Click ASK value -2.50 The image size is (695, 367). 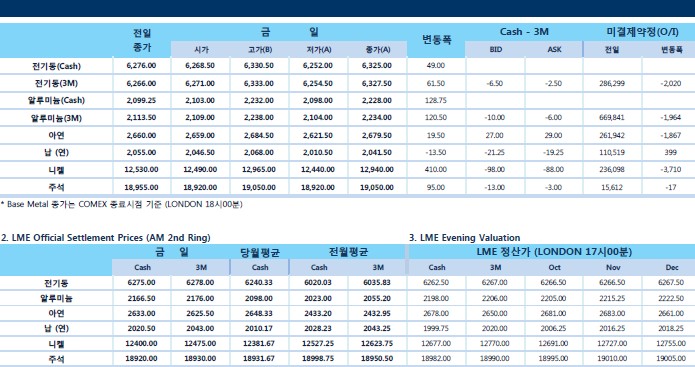tap(553, 83)
